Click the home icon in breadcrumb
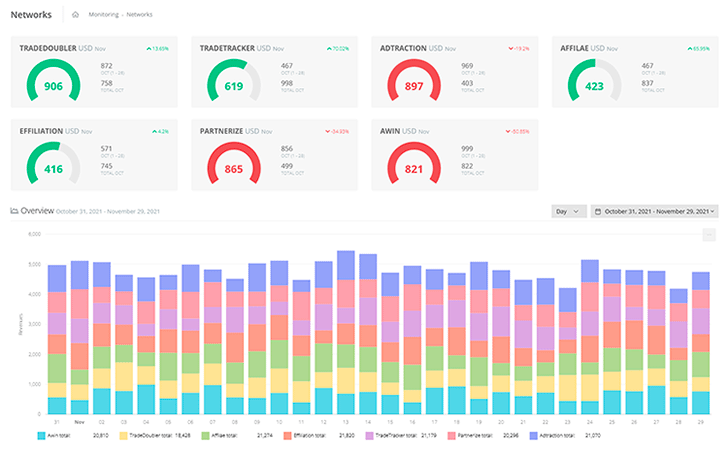Viewport: 728px width, 455px height. pos(75,15)
